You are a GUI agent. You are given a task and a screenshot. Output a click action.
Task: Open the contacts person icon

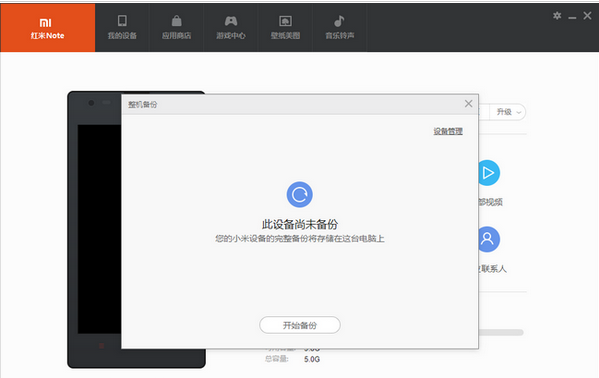489,239
